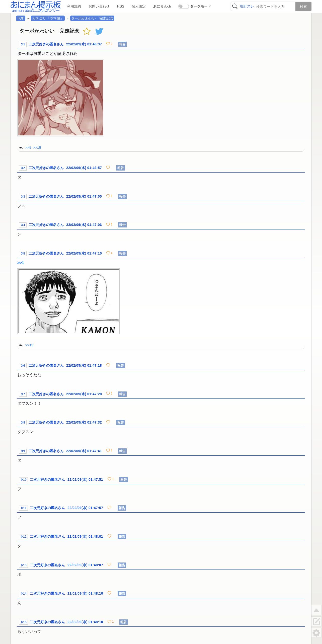Viewport: 322px width, 644px height.
Task: Report post 3 with the 報告 button
Action: point(122,197)
